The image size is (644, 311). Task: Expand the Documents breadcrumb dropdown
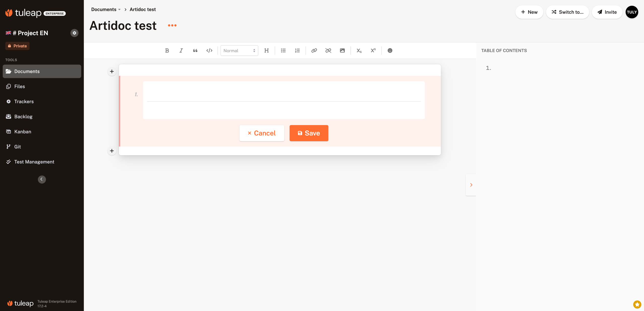click(119, 10)
